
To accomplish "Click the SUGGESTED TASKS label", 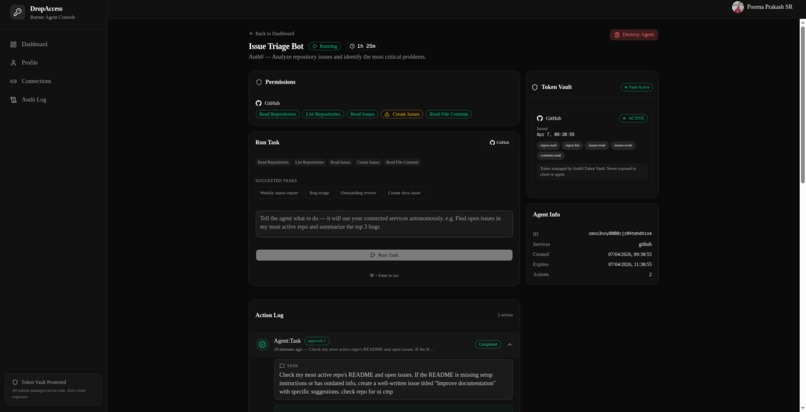I will [x=276, y=181].
